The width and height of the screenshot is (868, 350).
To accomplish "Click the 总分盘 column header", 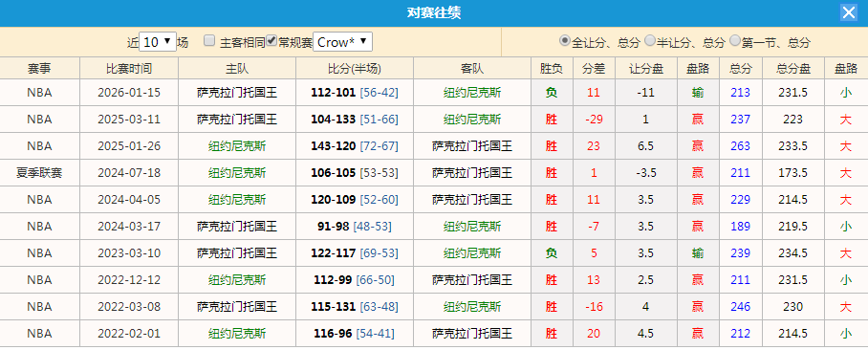I will click(x=793, y=69).
